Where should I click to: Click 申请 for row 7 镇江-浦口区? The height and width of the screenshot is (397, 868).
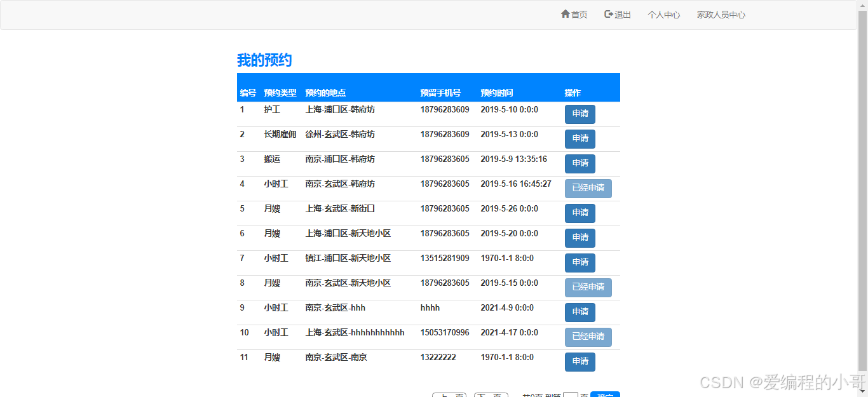click(x=580, y=262)
